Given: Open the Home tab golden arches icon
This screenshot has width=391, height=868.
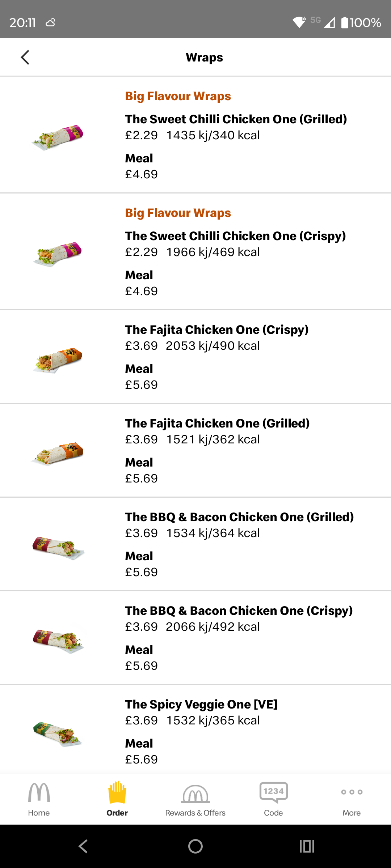Looking at the screenshot, I should pyautogui.click(x=39, y=793).
